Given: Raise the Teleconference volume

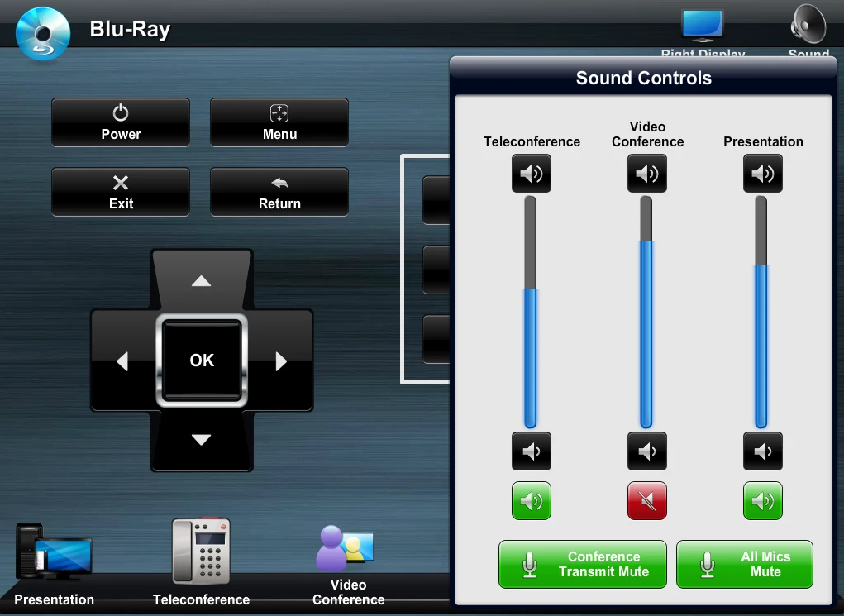Looking at the screenshot, I should [x=531, y=174].
